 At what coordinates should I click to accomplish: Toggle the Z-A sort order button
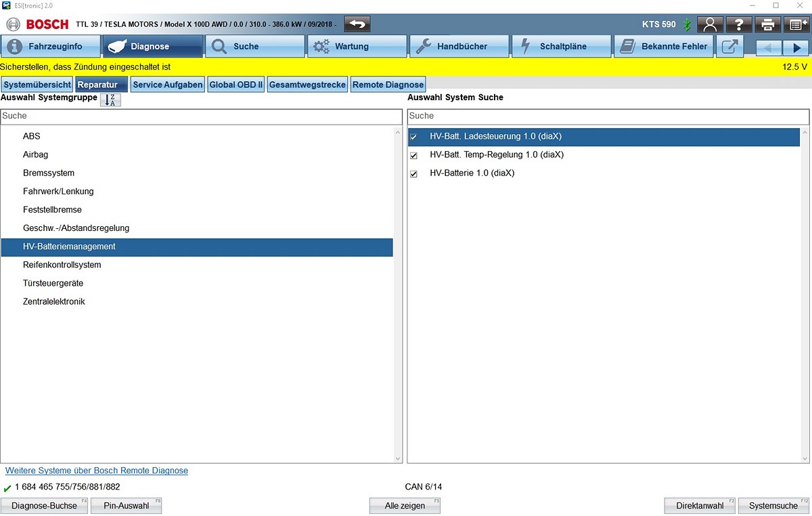pyautogui.click(x=110, y=100)
